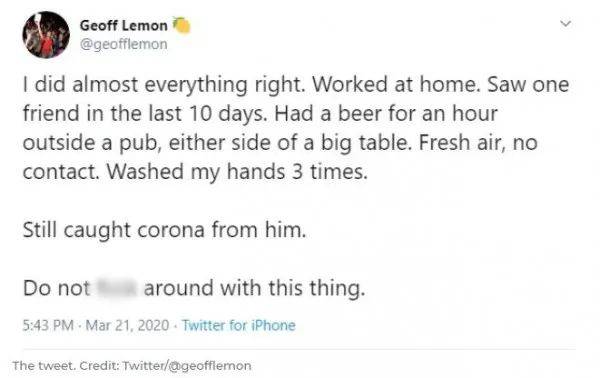Image resolution: width=600 pixels, height=378 pixels.
Task: Click the Geoff Lemon display name
Action: click(x=124, y=26)
